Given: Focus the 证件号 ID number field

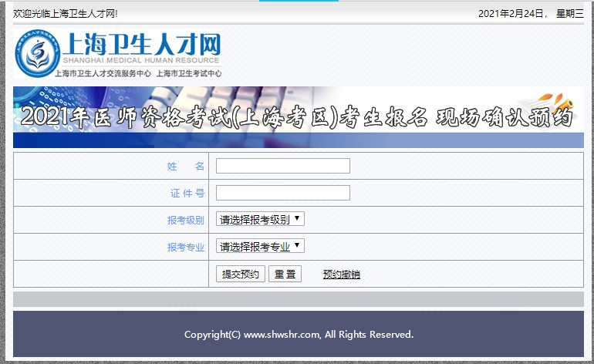Looking at the screenshot, I should pyautogui.click(x=282, y=193).
